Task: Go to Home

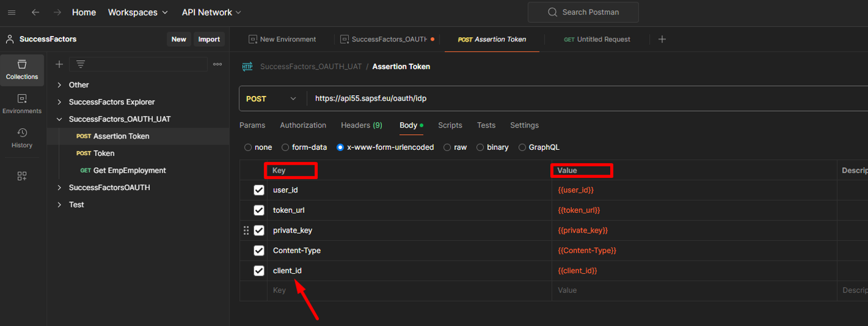Action: click(84, 13)
